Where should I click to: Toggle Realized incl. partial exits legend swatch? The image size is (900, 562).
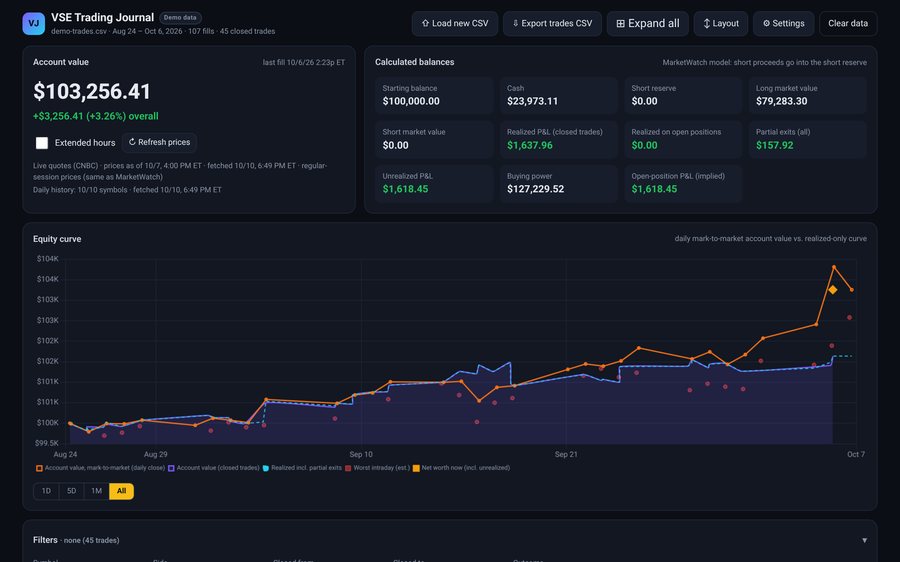point(266,468)
